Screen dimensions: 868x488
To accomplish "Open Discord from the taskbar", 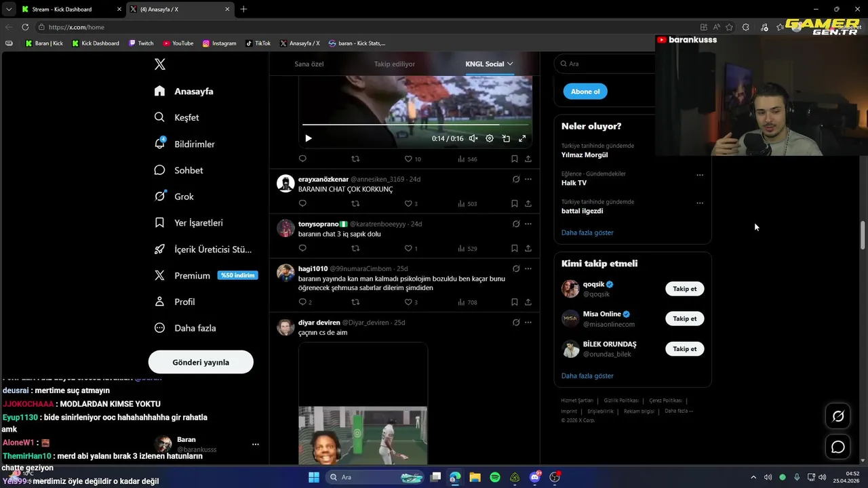I will 535,477.
